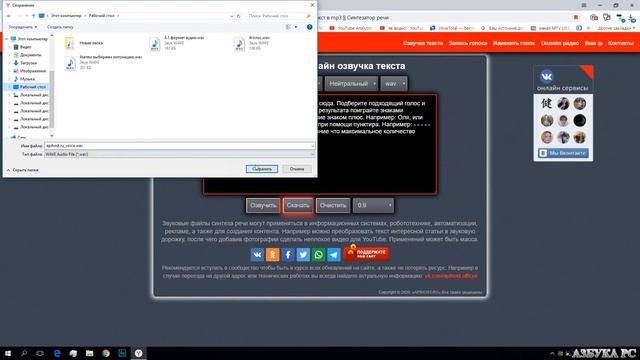Collapse the Этот компьютер tree node
The height and width of the screenshot is (360, 640).
coord(7,39)
